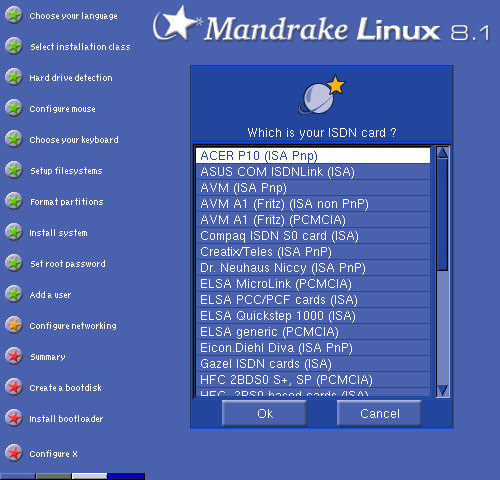Open the Create a bootdisk step

pyautogui.click(x=66, y=388)
